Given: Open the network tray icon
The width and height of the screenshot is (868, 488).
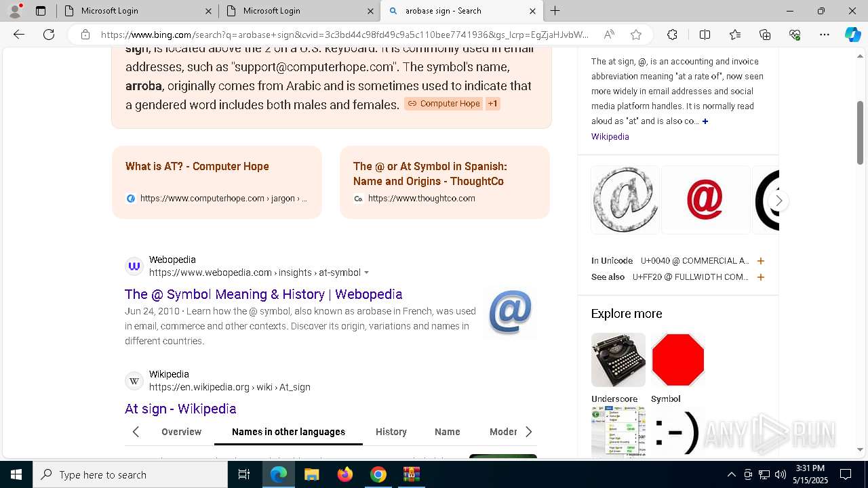Looking at the screenshot, I should (764, 474).
